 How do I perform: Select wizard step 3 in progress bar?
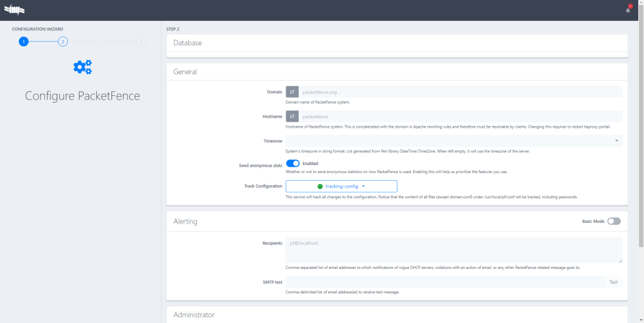(102, 42)
